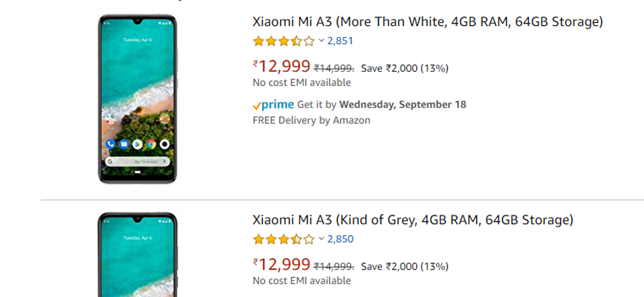
Task: Expand the rating dropdown arrow for the Grey Mi A3
Action: coord(321,239)
